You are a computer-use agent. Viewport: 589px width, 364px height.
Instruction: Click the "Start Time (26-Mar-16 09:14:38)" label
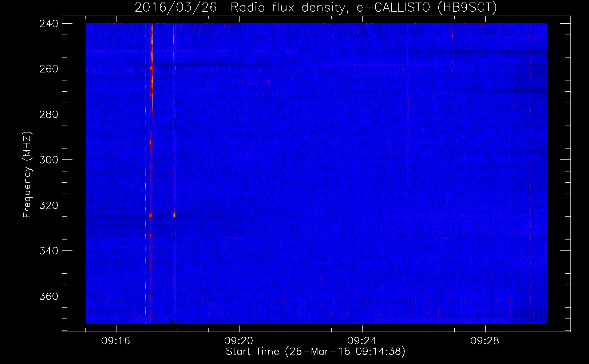[316, 352]
